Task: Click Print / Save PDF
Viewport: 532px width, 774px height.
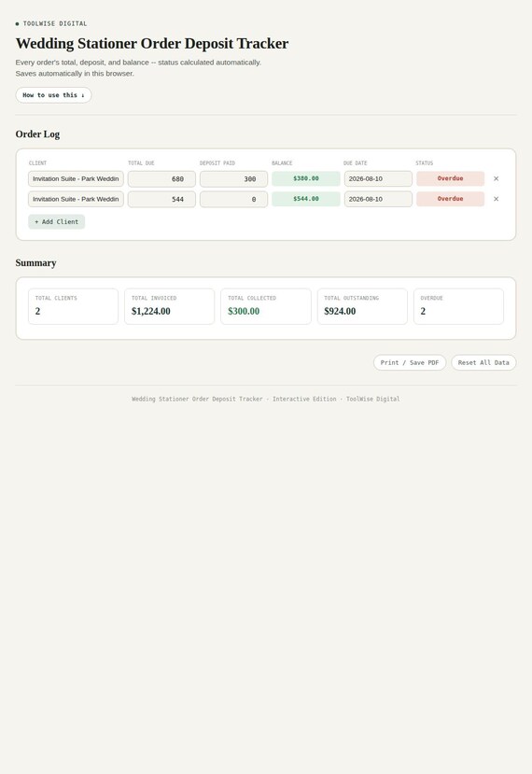Action: click(409, 362)
